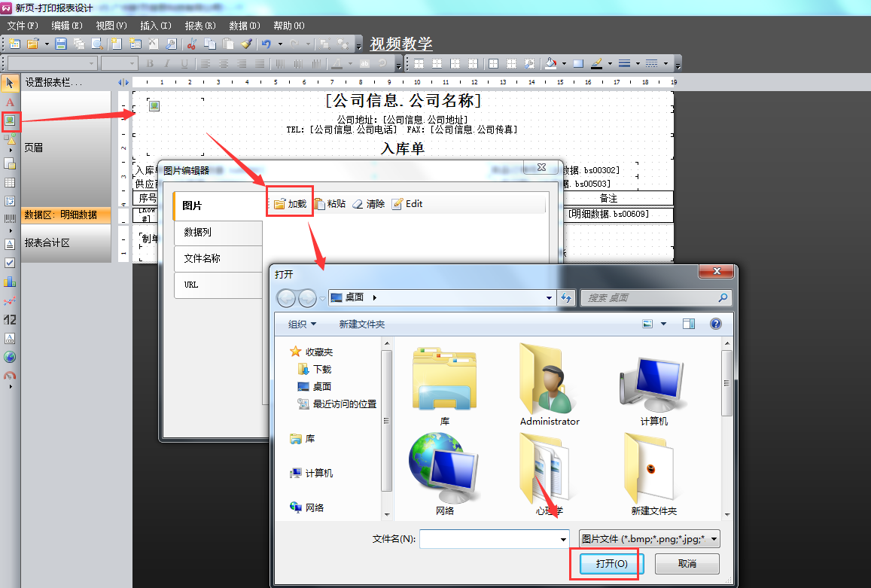This screenshot has width=871, height=588.
Task: Open the 报表(R) menu
Action: 199,26
